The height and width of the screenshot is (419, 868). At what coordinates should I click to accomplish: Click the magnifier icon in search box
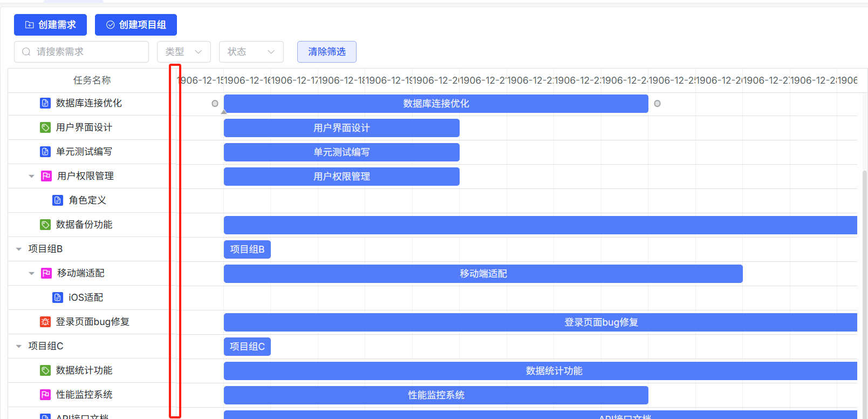pyautogui.click(x=26, y=52)
